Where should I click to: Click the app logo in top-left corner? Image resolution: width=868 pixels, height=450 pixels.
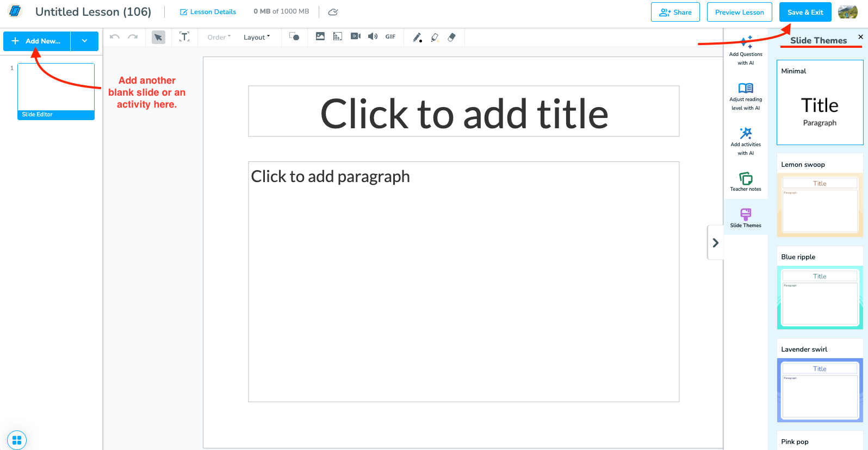(x=15, y=11)
